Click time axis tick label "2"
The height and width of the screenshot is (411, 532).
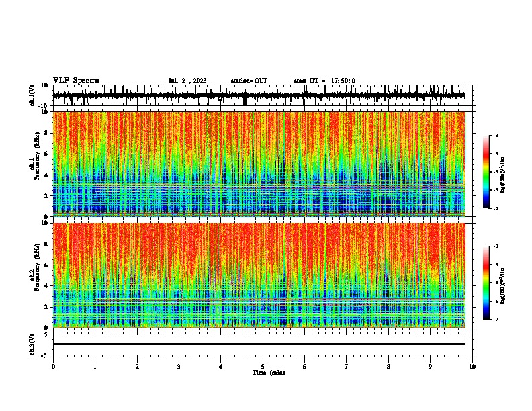pyautogui.click(x=137, y=367)
